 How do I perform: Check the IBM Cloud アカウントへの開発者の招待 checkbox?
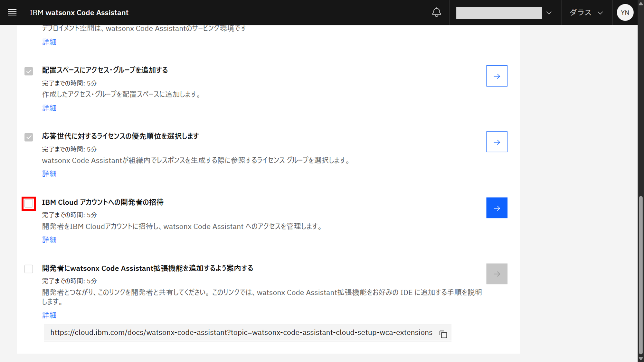tap(29, 204)
